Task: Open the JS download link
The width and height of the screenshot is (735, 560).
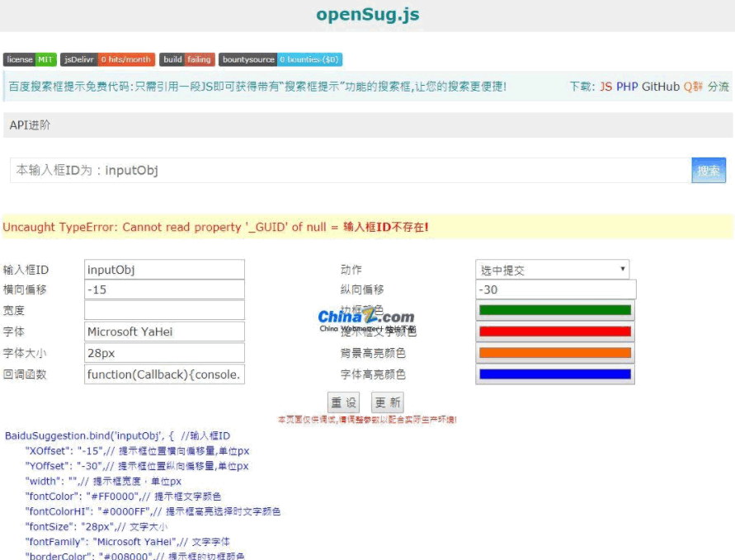Action: [605, 87]
